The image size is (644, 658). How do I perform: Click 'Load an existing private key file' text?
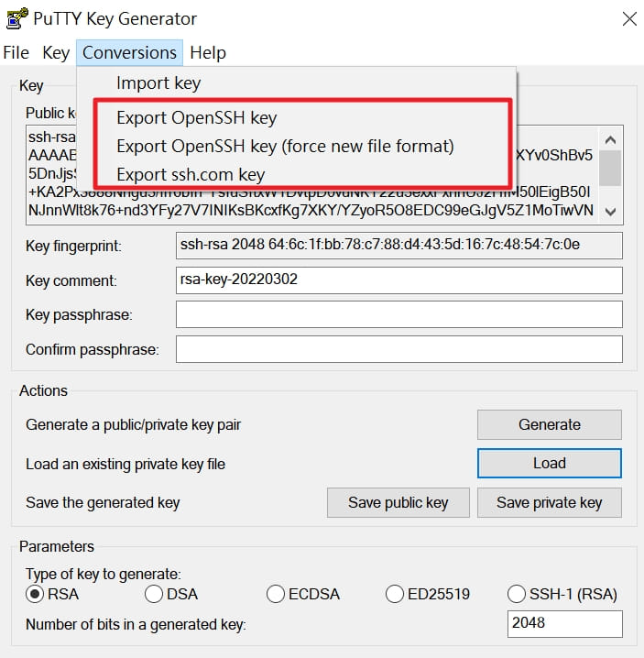click(126, 465)
